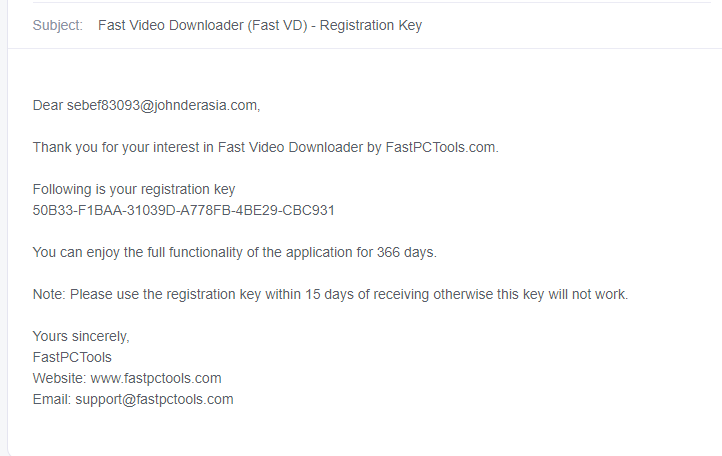Click the "Following is your registration key" line
Image resolution: width=722 pixels, height=456 pixels.
[x=134, y=189]
